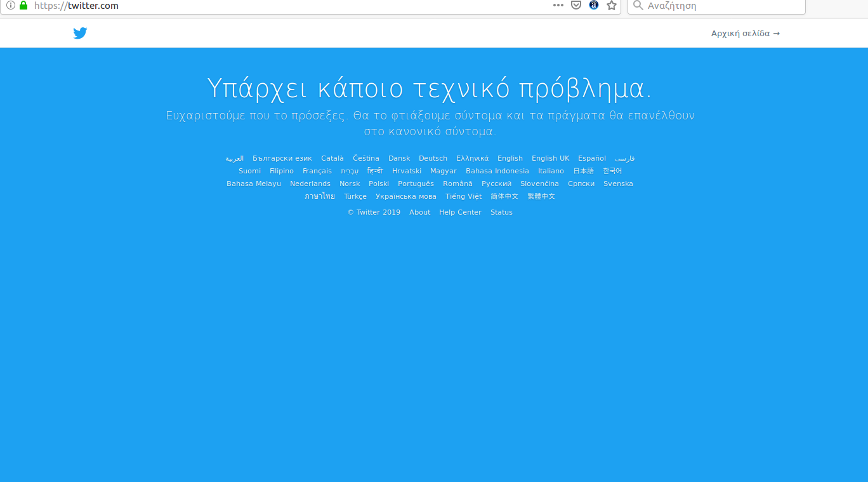868x482 pixels.
Task: Choose Deutsch language option
Action: (433, 159)
